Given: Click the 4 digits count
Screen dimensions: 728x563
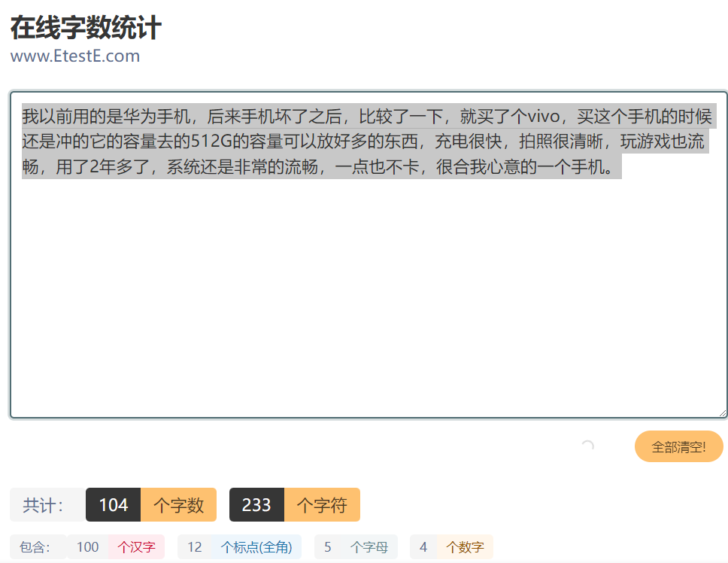Looking at the screenshot, I should tap(423, 546).
